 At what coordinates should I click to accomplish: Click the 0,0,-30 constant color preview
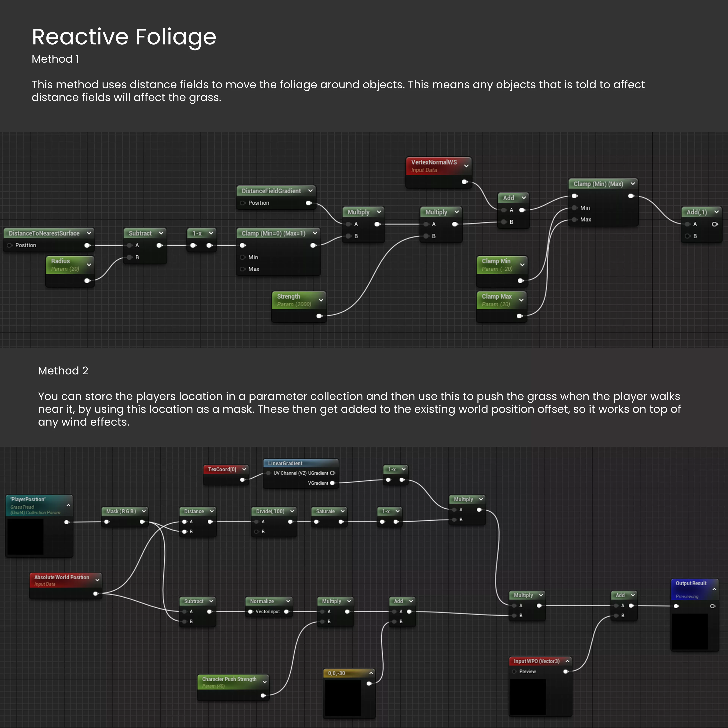[x=343, y=698]
